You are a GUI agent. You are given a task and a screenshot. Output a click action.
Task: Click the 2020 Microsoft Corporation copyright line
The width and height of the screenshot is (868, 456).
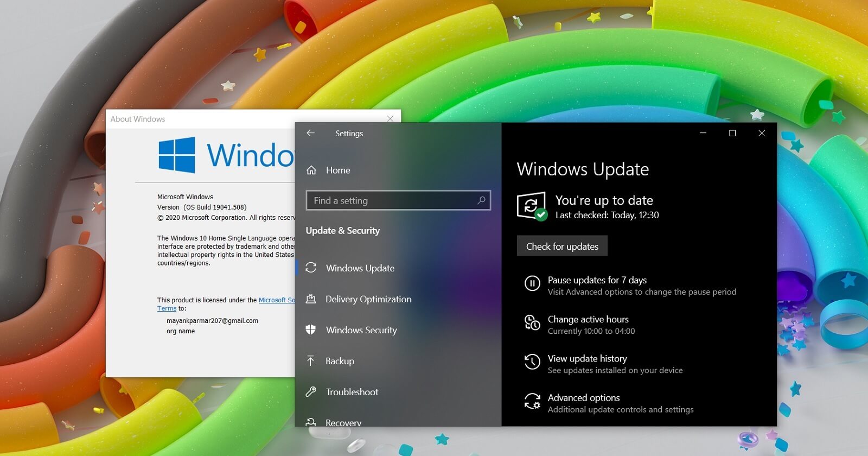[x=226, y=218]
